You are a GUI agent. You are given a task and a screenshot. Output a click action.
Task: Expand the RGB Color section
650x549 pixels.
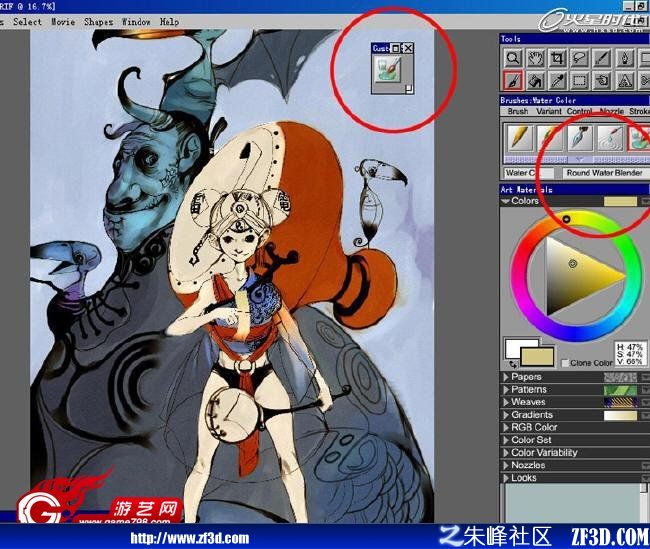pyautogui.click(x=506, y=428)
